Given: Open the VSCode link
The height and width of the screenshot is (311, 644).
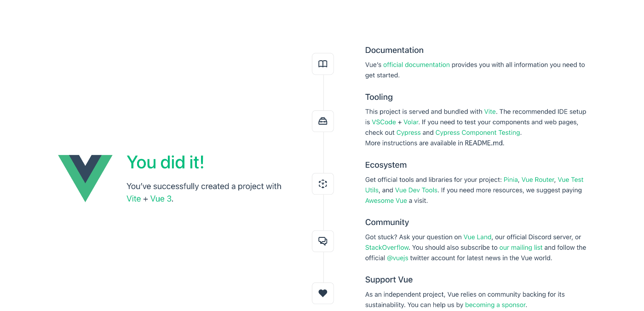Looking at the screenshot, I should pyautogui.click(x=384, y=122).
